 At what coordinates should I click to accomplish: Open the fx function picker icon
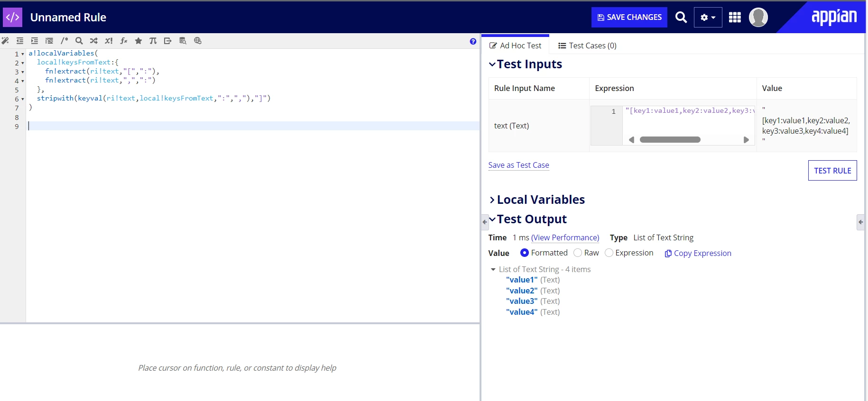[x=124, y=41]
